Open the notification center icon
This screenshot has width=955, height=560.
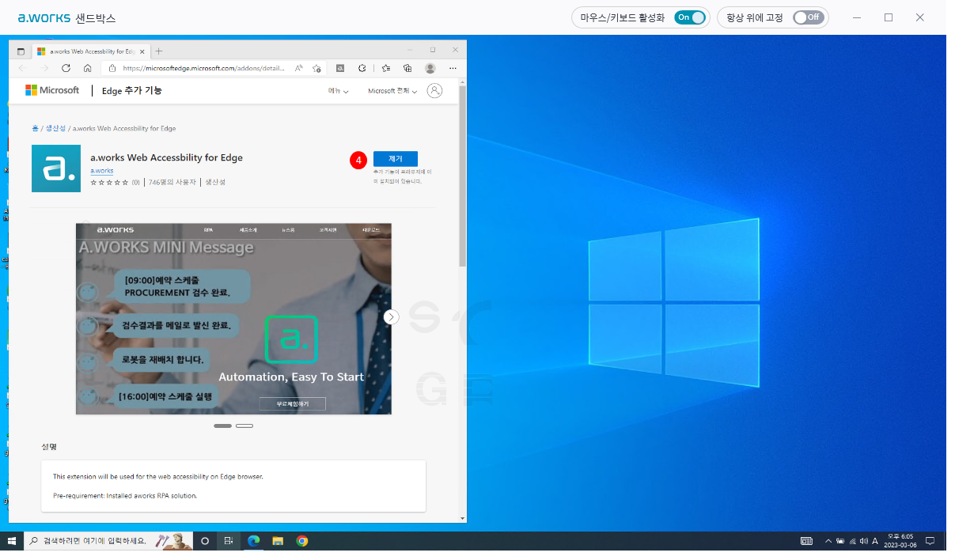(930, 541)
